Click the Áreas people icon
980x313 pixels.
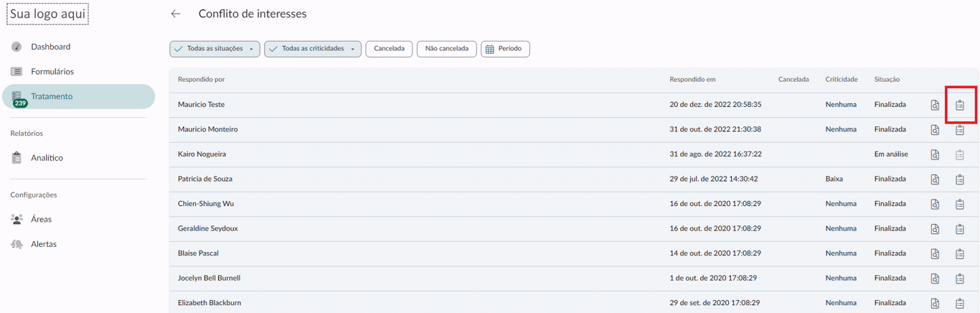(x=17, y=220)
